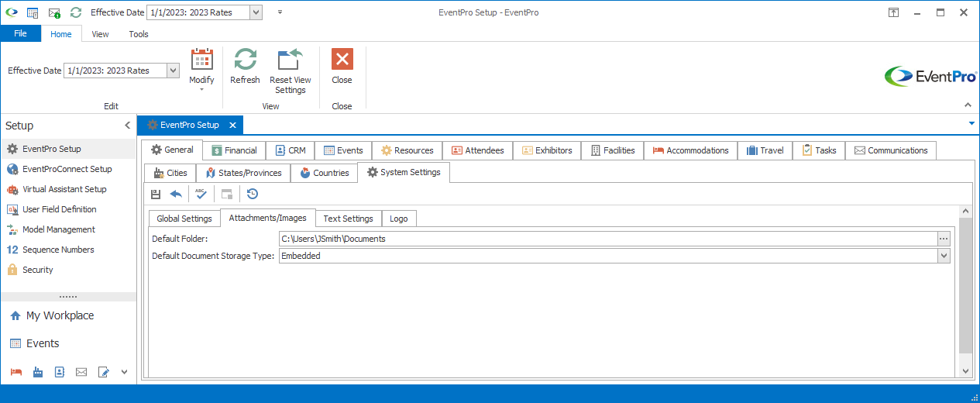Switch to the States/Provinces sub-tab
The width and height of the screenshot is (980, 403).
[x=243, y=173]
